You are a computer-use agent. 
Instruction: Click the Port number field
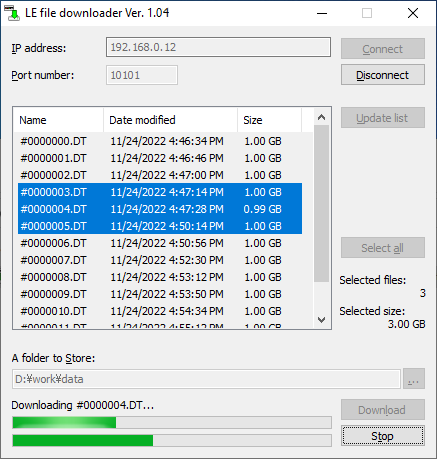tap(142, 75)
